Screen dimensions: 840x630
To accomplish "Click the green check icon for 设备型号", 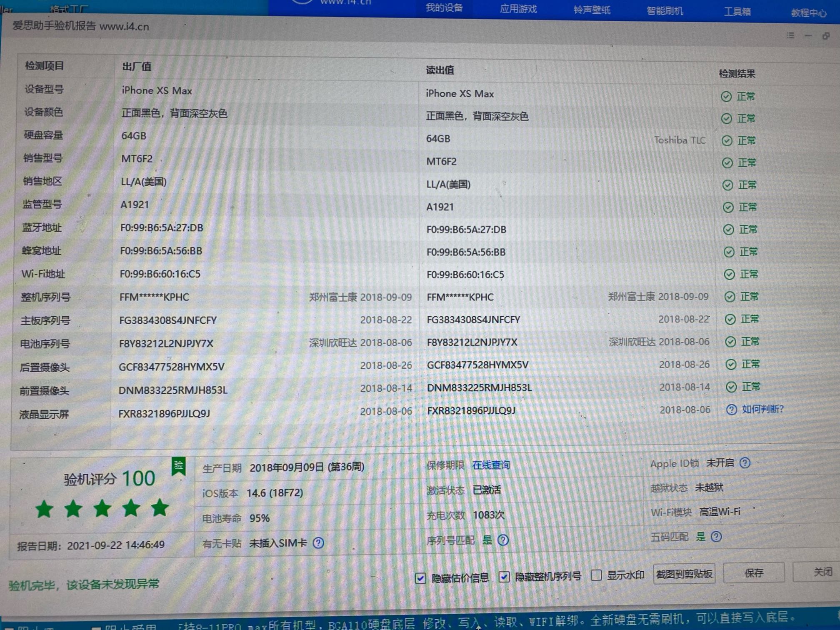I will [x=726, y=97].
